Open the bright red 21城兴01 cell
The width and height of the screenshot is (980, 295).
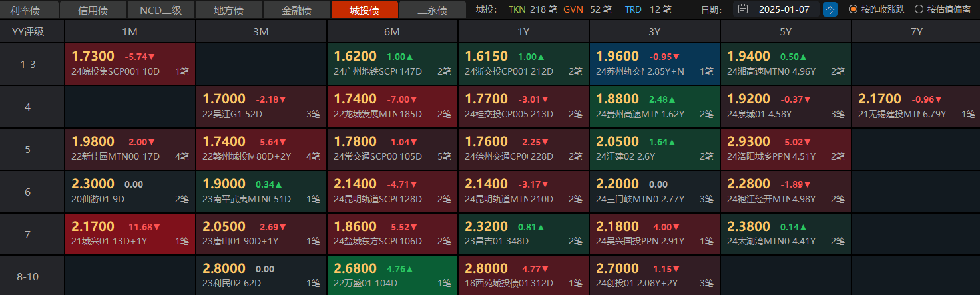[130, 234]
